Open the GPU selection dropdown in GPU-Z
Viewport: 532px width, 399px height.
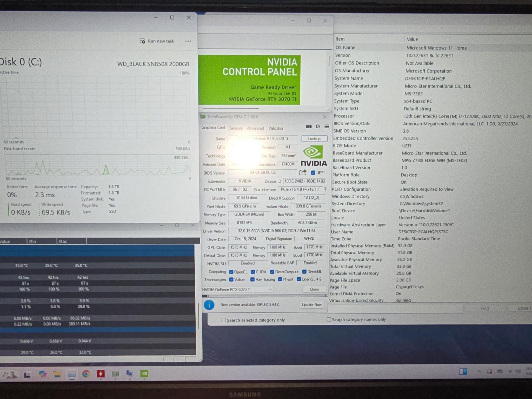tap(237, 289)
